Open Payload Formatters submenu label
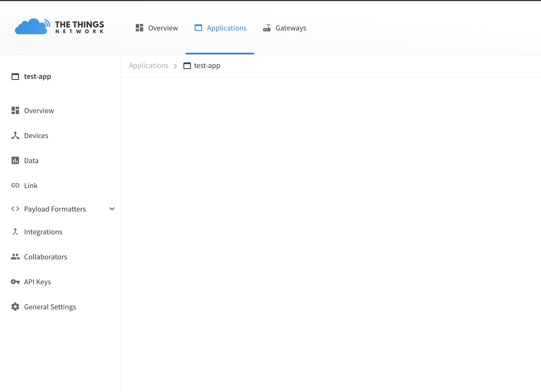This screenshot has height=392, width=541. pyautogui.click(x=55, y=209)
